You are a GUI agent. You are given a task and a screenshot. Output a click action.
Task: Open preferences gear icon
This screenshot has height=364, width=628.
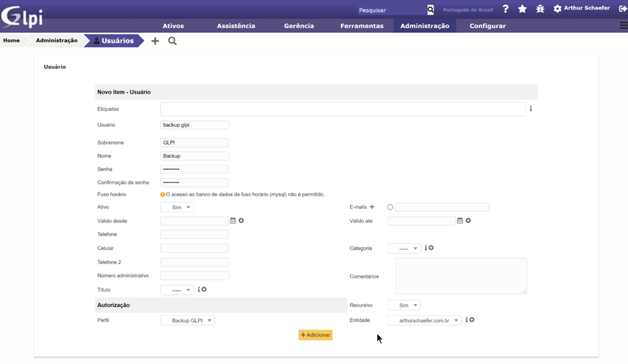coord(557,9)
